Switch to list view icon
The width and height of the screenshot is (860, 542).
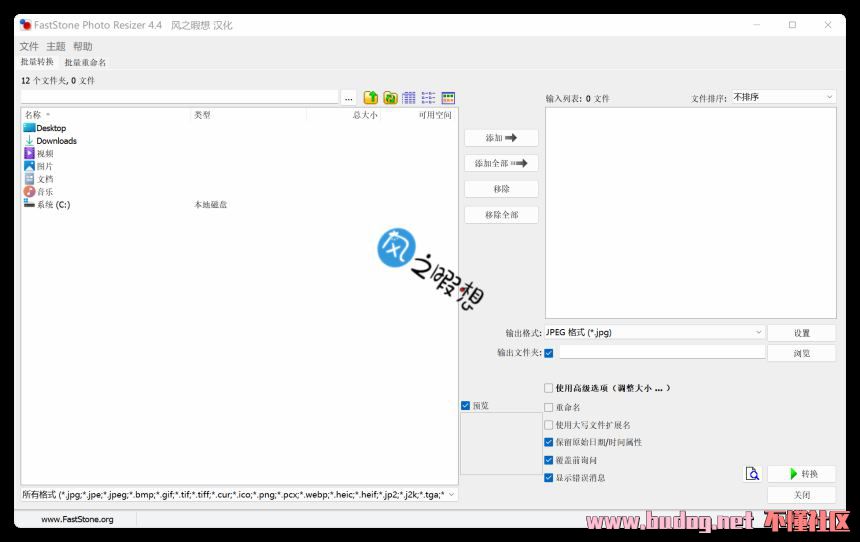coord(428,98)
